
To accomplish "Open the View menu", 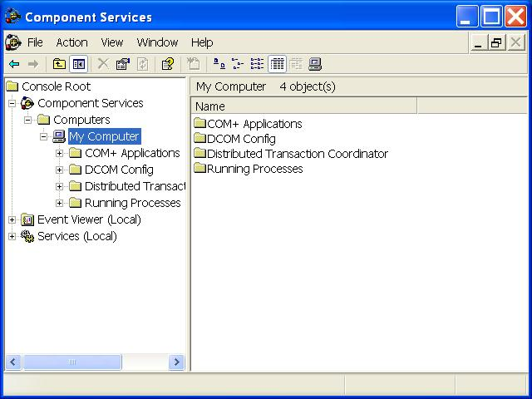I will pyautogui.click(x=112, y=42).
